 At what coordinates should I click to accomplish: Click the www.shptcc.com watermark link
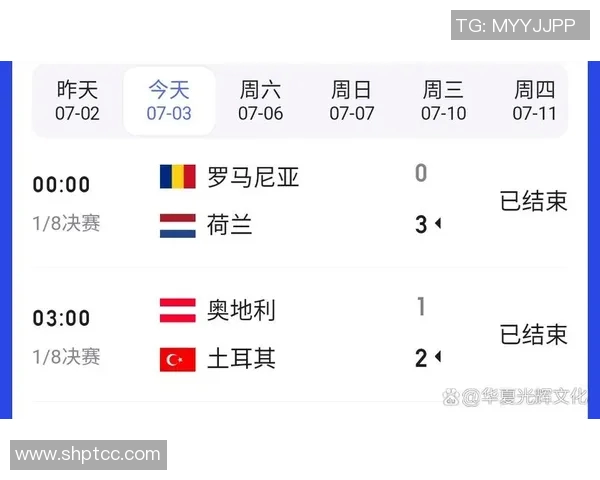click(x=88, y=454)
